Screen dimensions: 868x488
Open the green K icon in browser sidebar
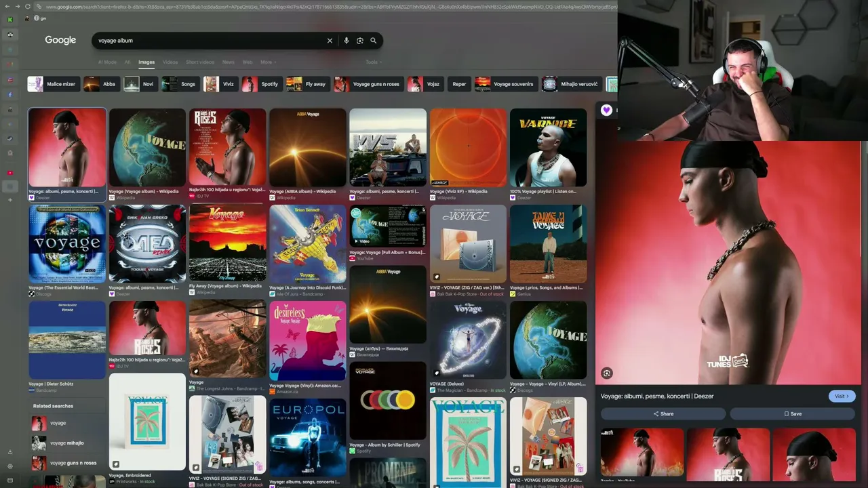click(x=9, y=19)
